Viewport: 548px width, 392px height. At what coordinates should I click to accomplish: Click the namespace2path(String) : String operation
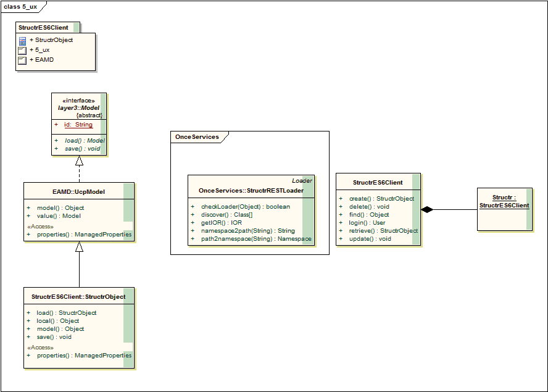tap(247, 231)
